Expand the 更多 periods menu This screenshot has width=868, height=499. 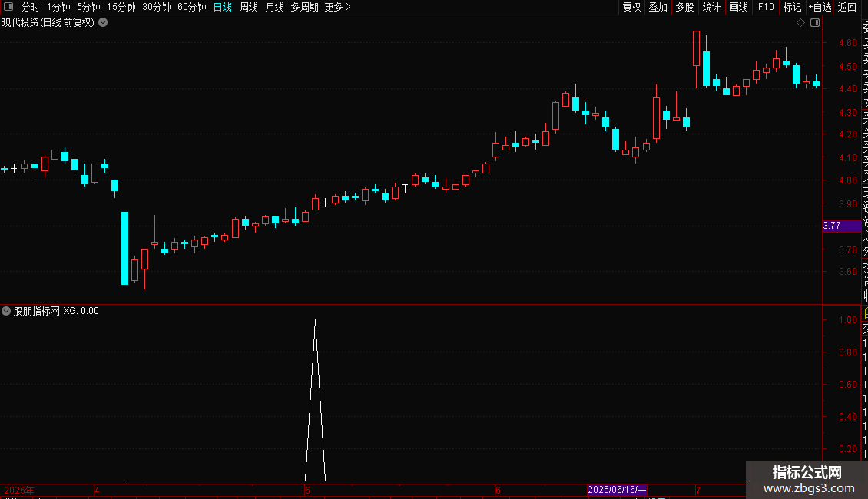point(338,7)
